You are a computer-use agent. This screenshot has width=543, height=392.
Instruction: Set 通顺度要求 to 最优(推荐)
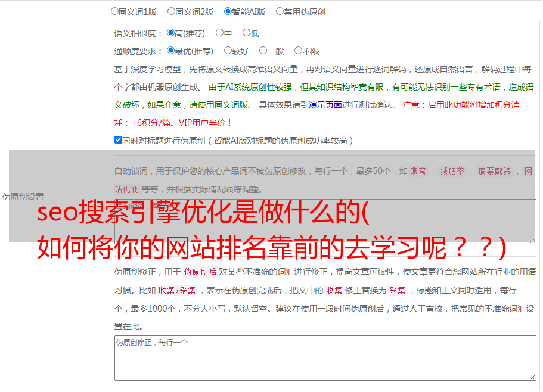click(x=170, y=51)
